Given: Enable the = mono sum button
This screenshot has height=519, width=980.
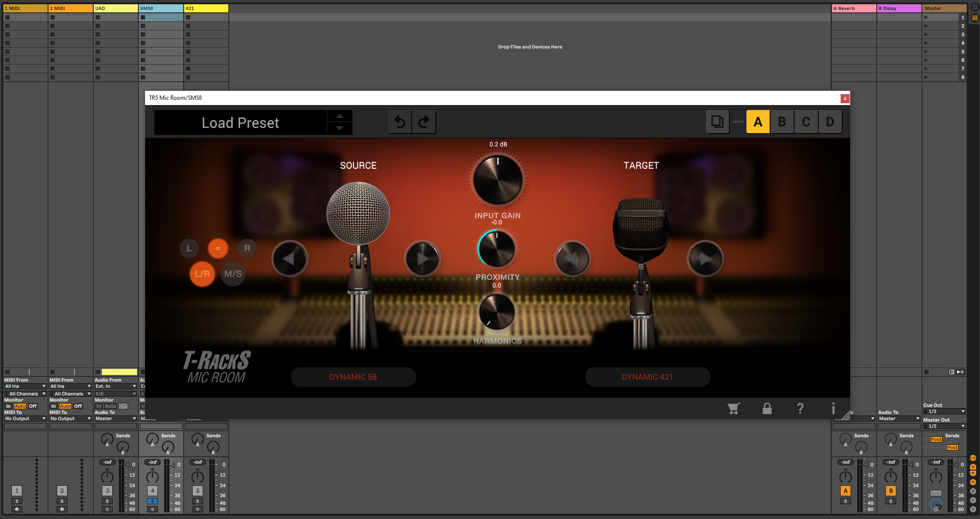Looking at the screenshot, I should [218, 248].
